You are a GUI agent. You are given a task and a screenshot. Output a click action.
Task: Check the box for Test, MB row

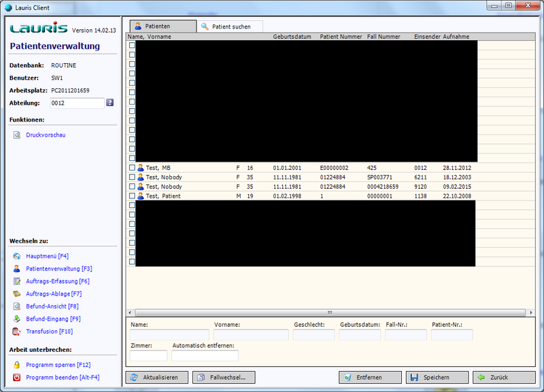pos(132,167)
